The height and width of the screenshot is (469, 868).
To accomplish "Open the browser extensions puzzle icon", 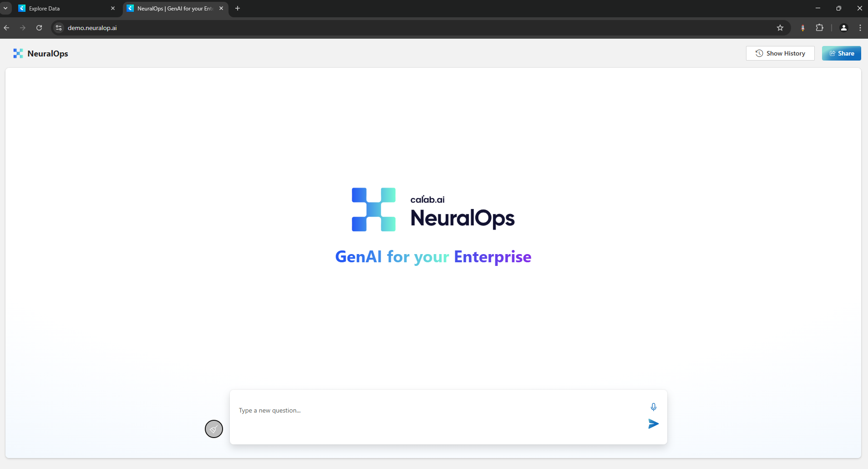I will tap(820, 28).
